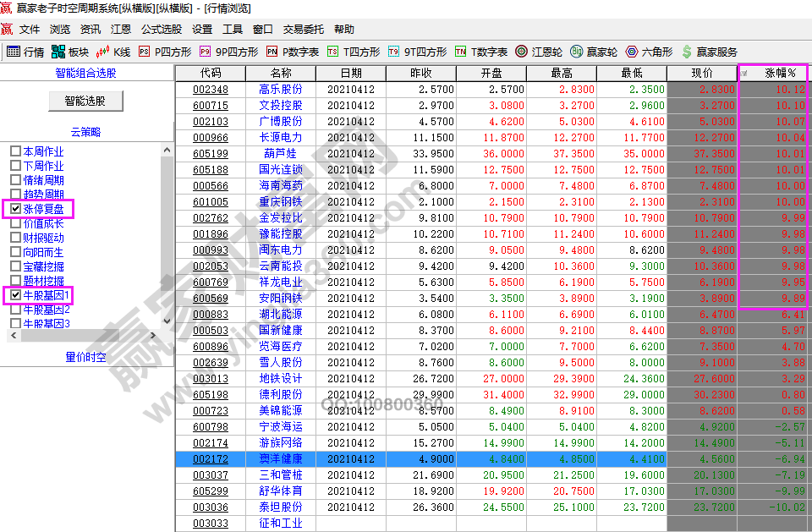The height and width of the screenshot is (532, 812).
Task: Select the 奥洋健康 highlighted row
Action: coord(280,459)
